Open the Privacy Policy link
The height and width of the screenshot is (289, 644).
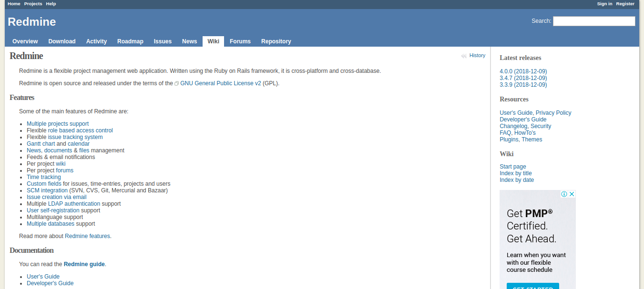[x=553, y=113]
